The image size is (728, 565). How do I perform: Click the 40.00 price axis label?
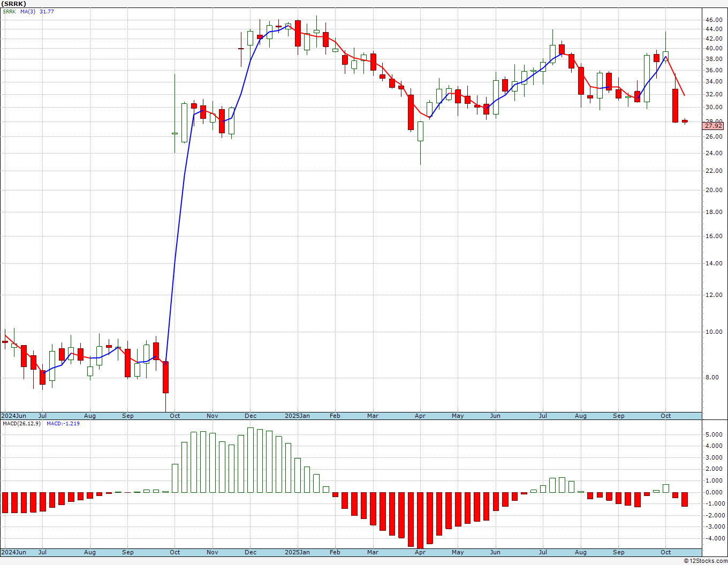coord(714,49)
